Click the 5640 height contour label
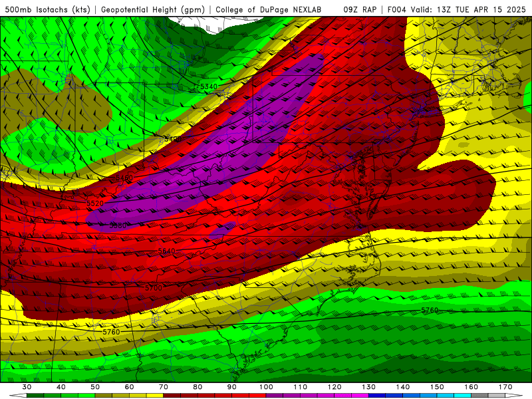 pyautogui.click(x=167, y=251)
